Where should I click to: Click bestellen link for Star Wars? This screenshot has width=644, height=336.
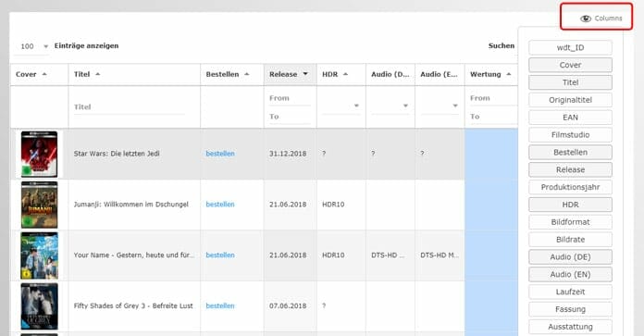pyautogui.click(x=220, y=154)
